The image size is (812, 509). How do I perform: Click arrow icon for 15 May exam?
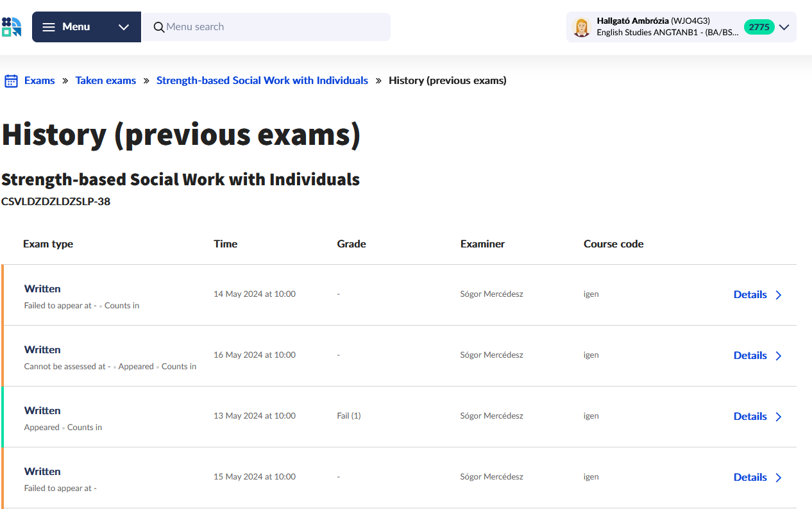tap(779, 478)
